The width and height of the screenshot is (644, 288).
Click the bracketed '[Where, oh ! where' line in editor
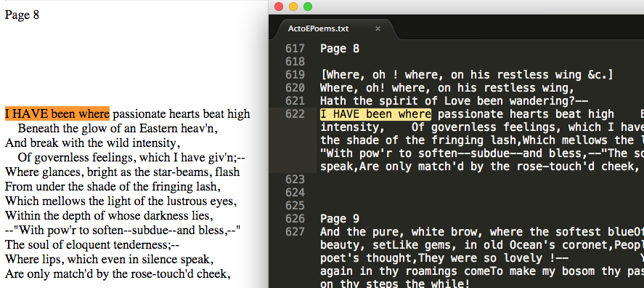pyautogui.click(x=467, y=75)
